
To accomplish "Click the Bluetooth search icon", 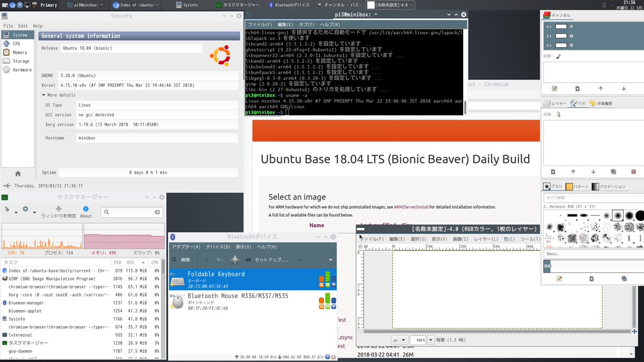I will 174,260.
